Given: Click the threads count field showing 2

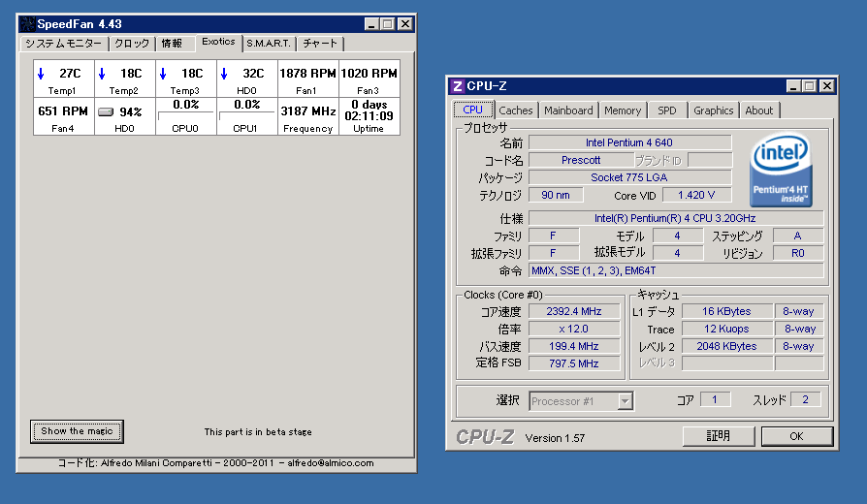Looking at the screenshot, I should pyautogui.click(x=806, y=399).
